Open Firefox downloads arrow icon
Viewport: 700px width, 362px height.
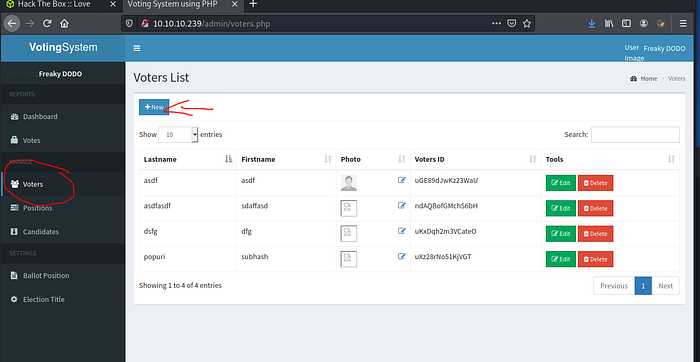point(592,24)
